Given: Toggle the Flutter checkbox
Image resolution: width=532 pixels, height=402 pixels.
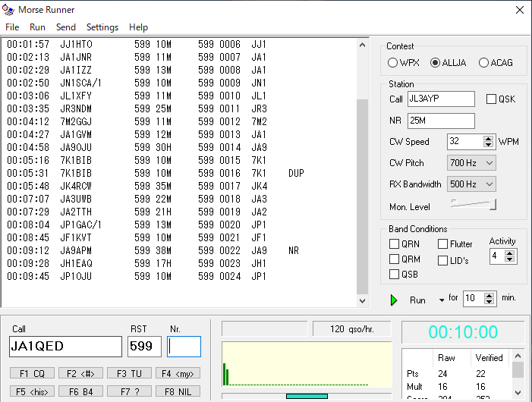Looking at the screenshot, I should [x=443, y=244].
